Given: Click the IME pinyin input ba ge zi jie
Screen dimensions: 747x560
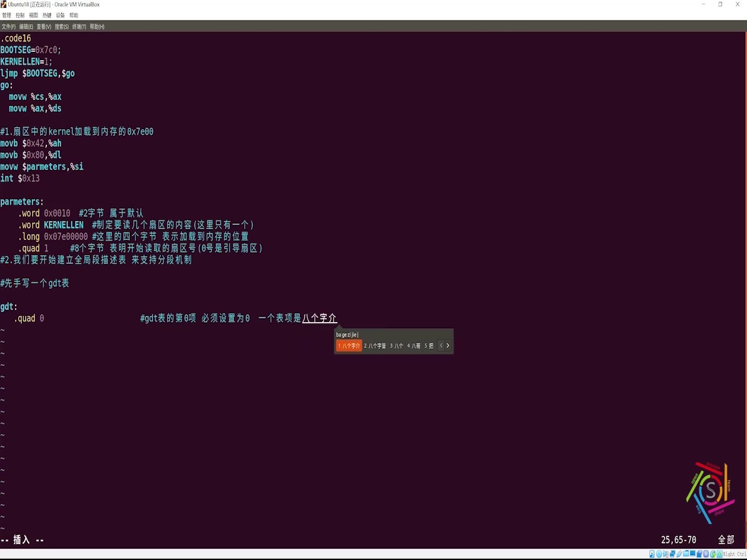Looking at the screenshot, I should pyautogui.click(x=347, y=335).
